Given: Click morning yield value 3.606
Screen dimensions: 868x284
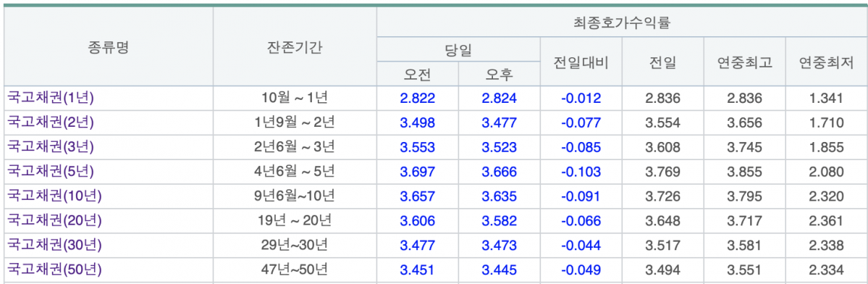Looking at the screenshot, I should point(418,221).
